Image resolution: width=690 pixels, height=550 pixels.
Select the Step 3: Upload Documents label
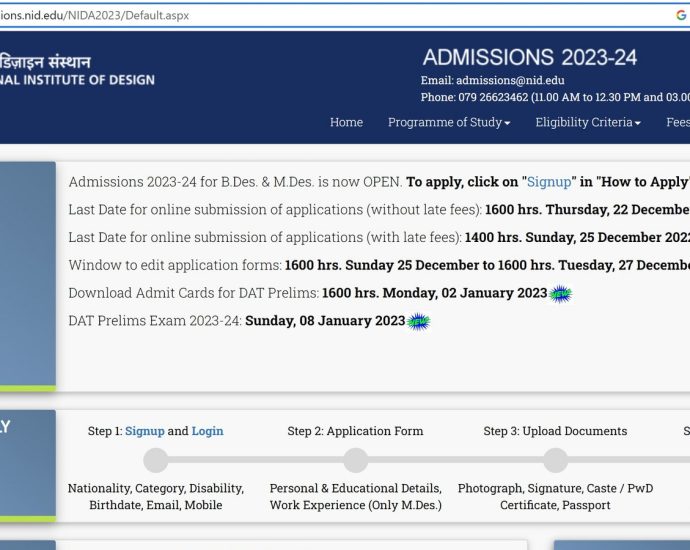click(555, 431)
